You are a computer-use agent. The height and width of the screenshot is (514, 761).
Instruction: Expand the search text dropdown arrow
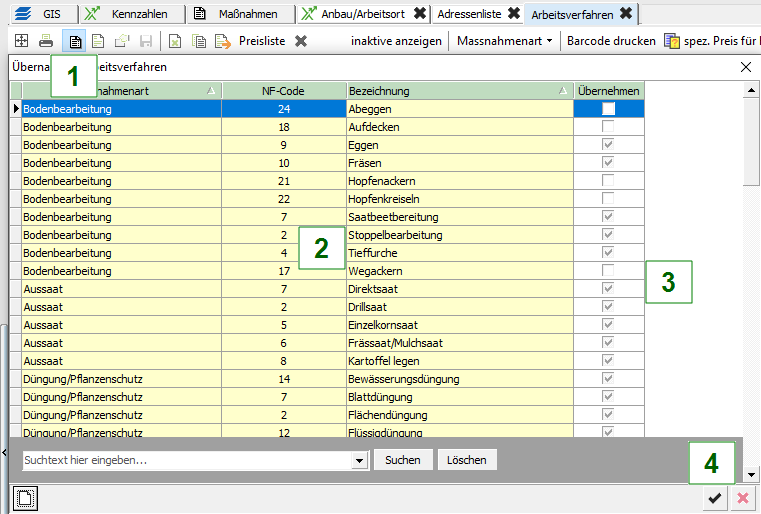coord(360,460)
